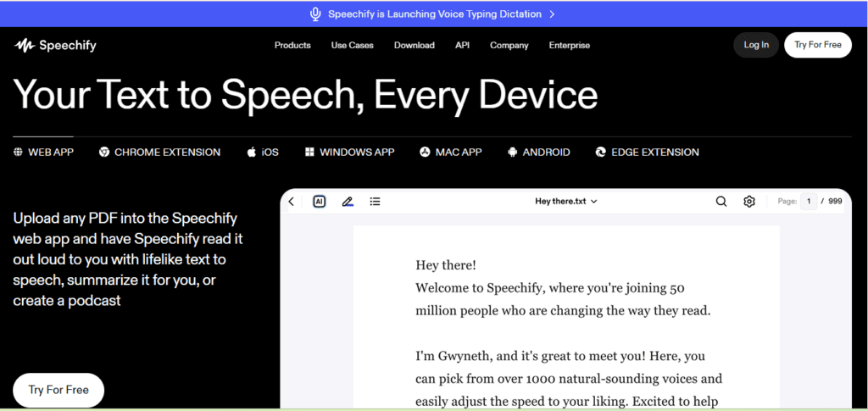
Task: Click the banner's right chevron arrow
Action: [x=552, y=14]
